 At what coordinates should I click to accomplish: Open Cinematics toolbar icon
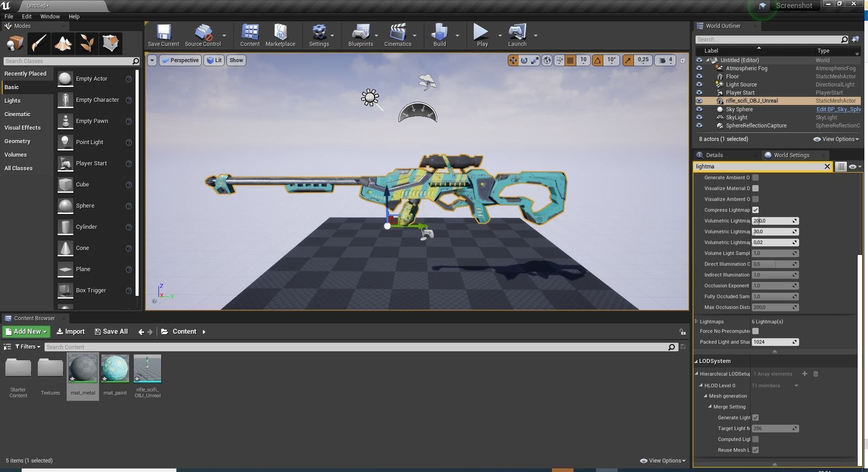[x=398, y=35]
